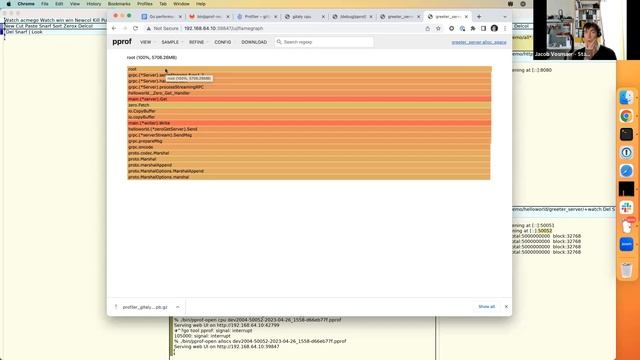640x360 pixels.
Task: Select the grpc.prepareMsg frame
Action: pos(309,141)
